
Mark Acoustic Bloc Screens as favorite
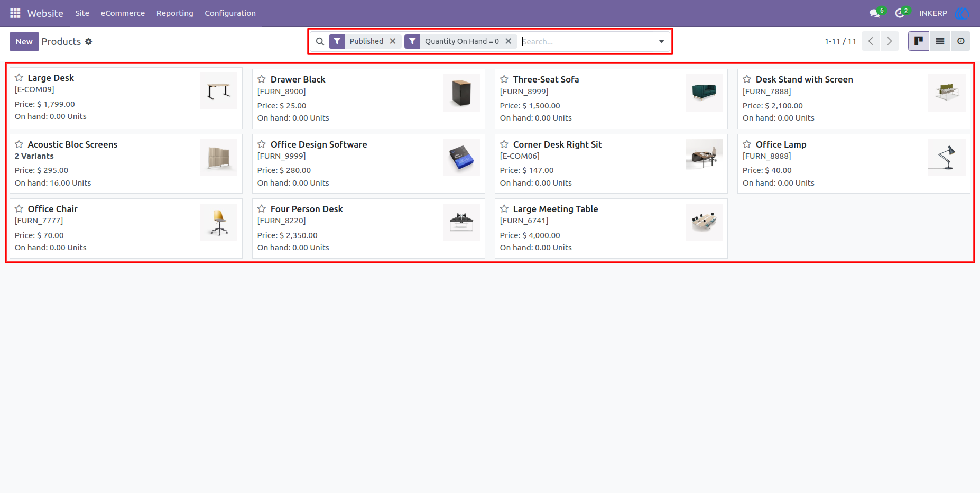pos(19,144)
